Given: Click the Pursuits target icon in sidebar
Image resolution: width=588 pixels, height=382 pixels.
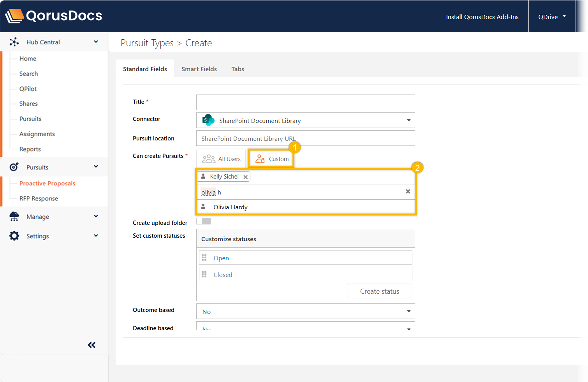Looking at the screenshot, I should pos(14,167).
